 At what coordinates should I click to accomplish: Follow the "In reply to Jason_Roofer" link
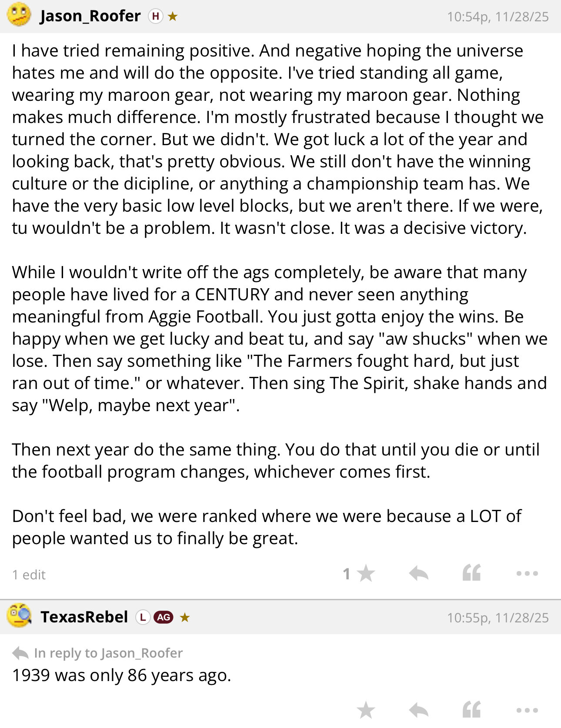tap(108, 653)
